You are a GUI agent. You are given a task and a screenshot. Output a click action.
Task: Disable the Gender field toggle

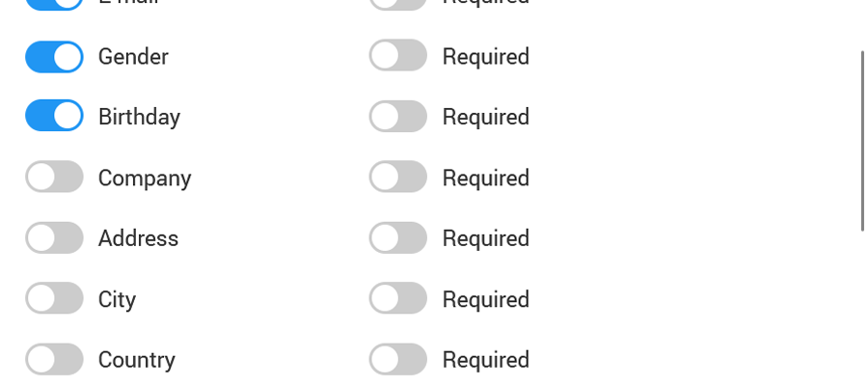pos(54,57)
